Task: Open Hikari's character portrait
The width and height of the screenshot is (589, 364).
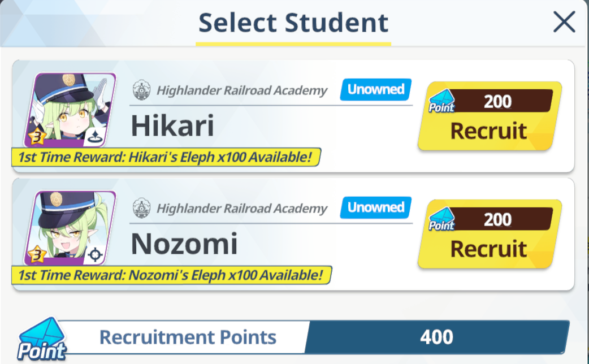Action: pos(70,110)
